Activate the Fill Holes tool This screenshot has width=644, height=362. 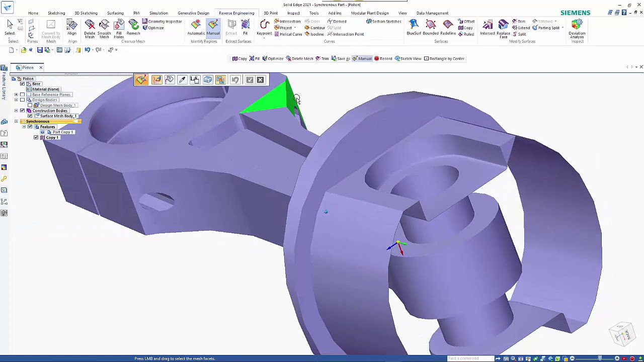click(x=119, y=29)
